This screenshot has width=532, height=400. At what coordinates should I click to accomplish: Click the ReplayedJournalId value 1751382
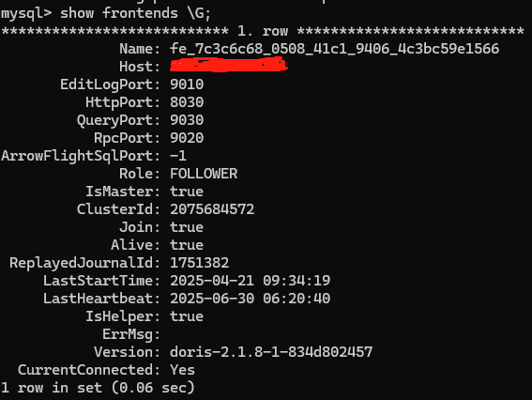(x=200, y=263)
